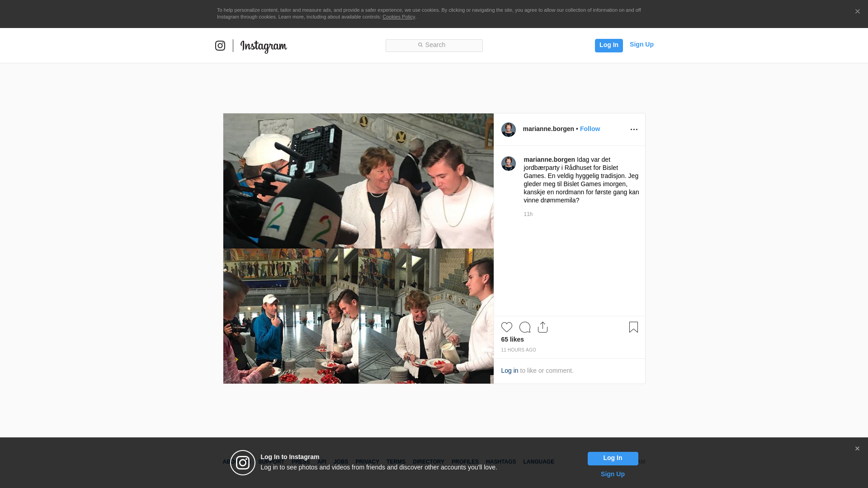
Task: Close the bottom Log In banner
Action: [x=857, y=449]
